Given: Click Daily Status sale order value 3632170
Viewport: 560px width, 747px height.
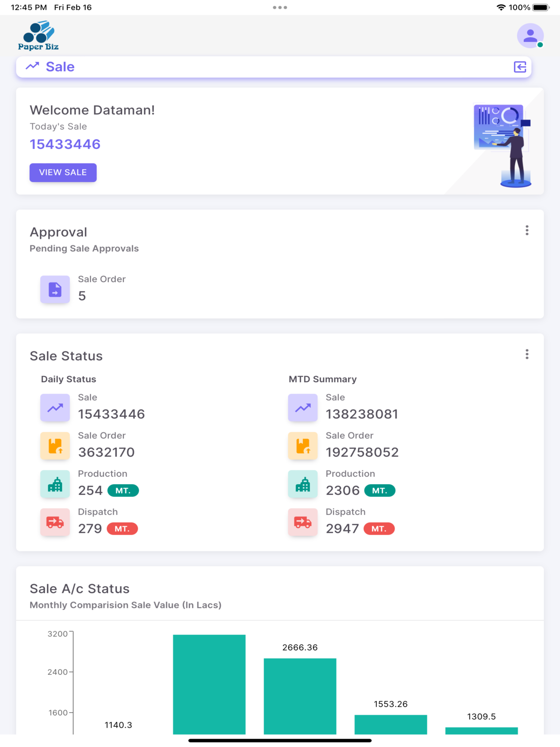Looking at the screenshot, I should [106, 452].
